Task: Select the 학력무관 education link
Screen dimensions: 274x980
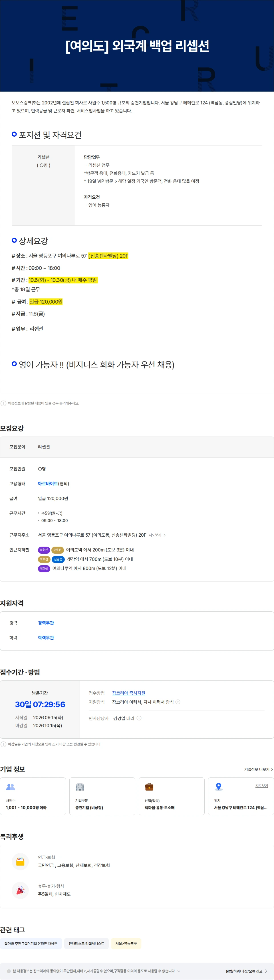Action: tap(46, 638)
